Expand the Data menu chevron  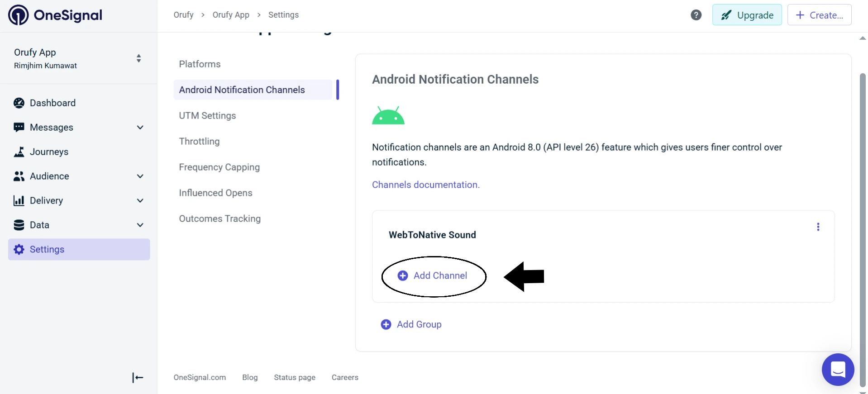click(140, 225)
